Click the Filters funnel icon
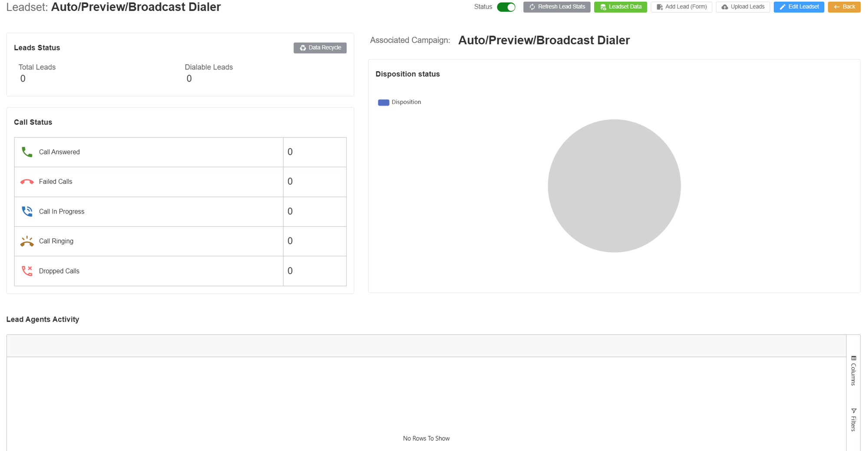The width and height of the screenshot is (868, 451). pos(854,411)
